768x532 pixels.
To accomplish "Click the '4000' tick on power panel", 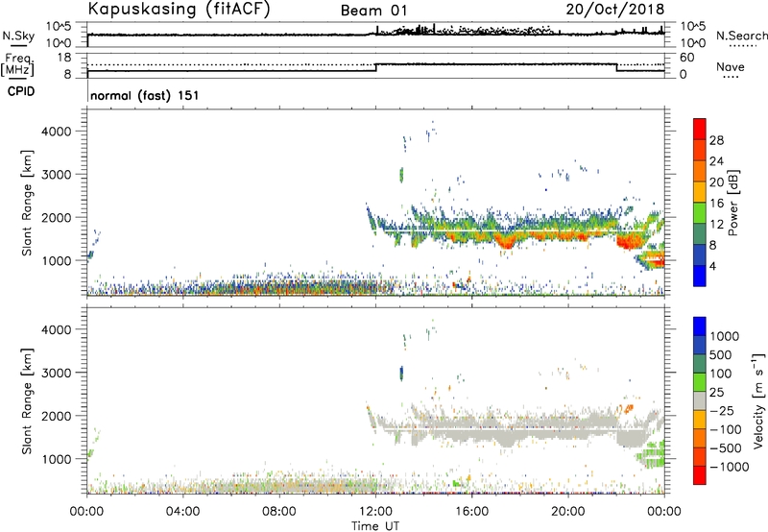I will click(56, 132).
